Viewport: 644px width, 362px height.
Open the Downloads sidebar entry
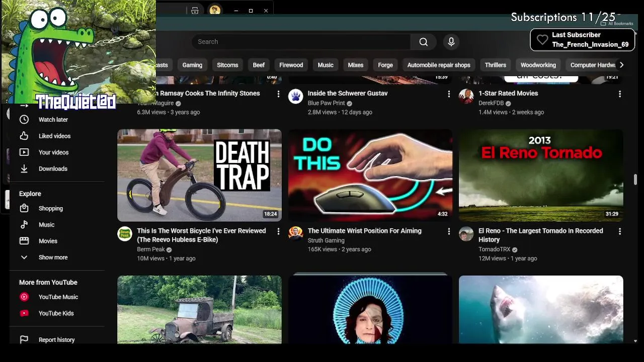53,169
